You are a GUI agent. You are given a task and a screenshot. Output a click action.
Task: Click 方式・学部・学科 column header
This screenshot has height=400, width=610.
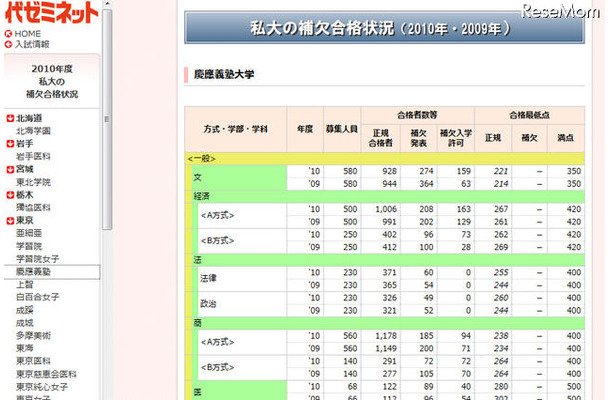pyautogui.click(x=236, y=129)
